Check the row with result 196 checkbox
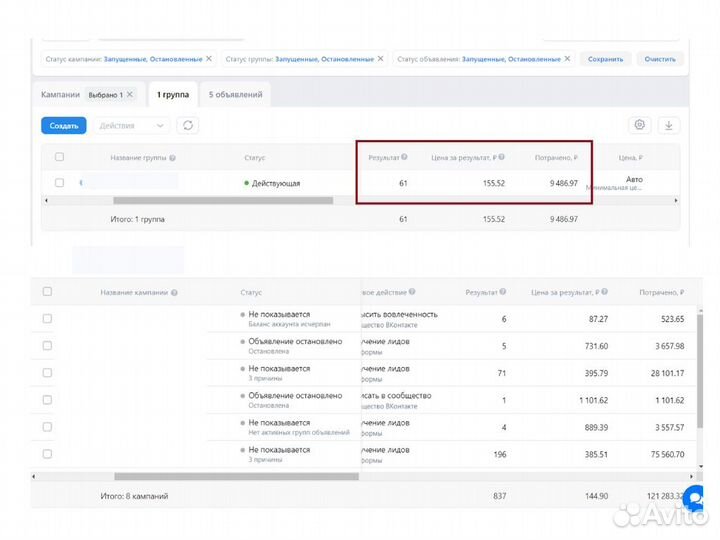 pos(47,454)
